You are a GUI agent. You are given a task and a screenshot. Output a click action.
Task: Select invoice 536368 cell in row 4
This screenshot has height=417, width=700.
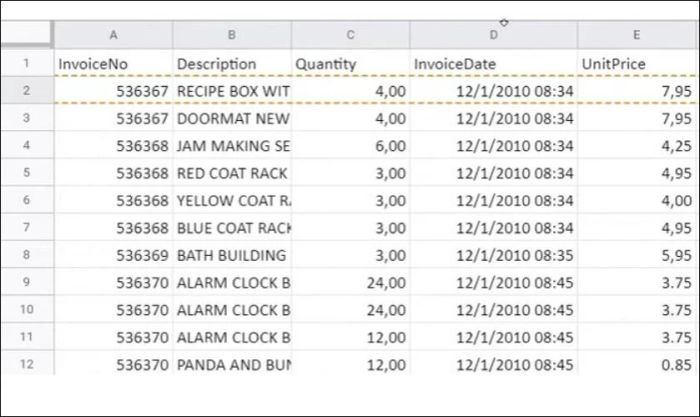113,145
